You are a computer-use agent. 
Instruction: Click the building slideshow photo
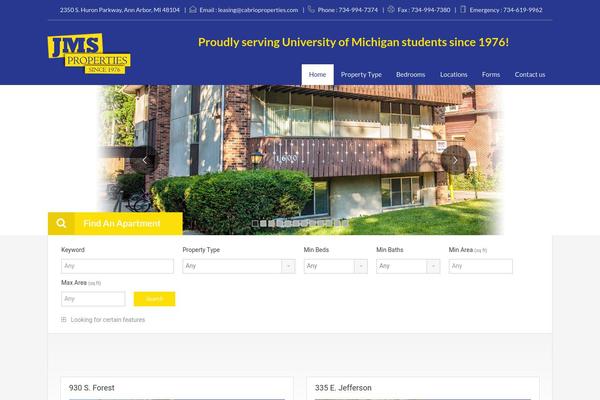point(300,160)
